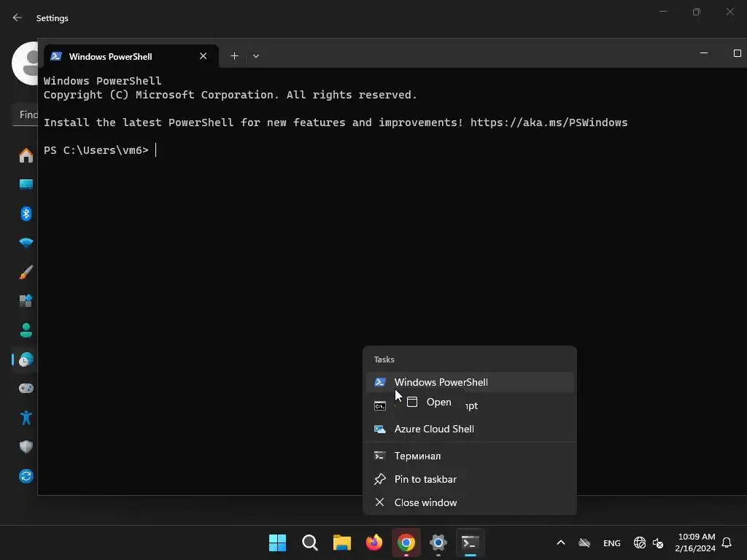Viewport: 747px width, 560px height.
Task: Click Command Prompt icon in jump list
Action: [379, 405]
